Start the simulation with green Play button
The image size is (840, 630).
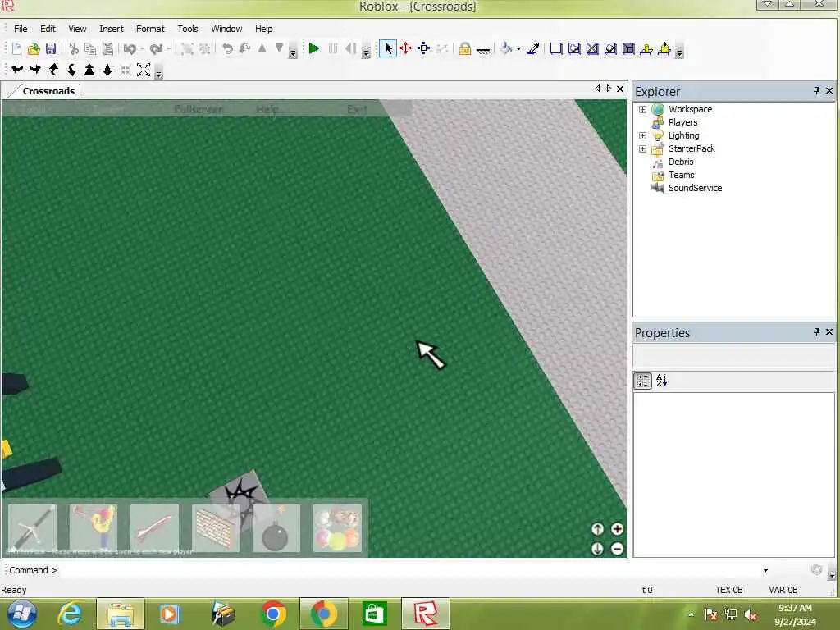click(314, 48)
